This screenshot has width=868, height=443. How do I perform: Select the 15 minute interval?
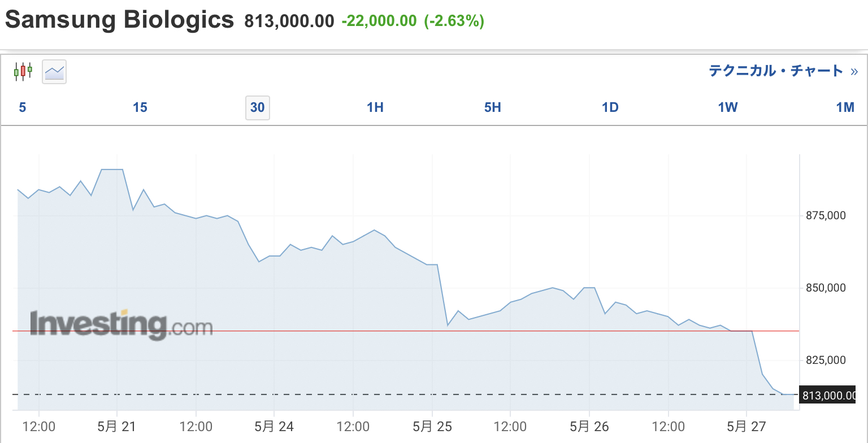coord(140,107)
